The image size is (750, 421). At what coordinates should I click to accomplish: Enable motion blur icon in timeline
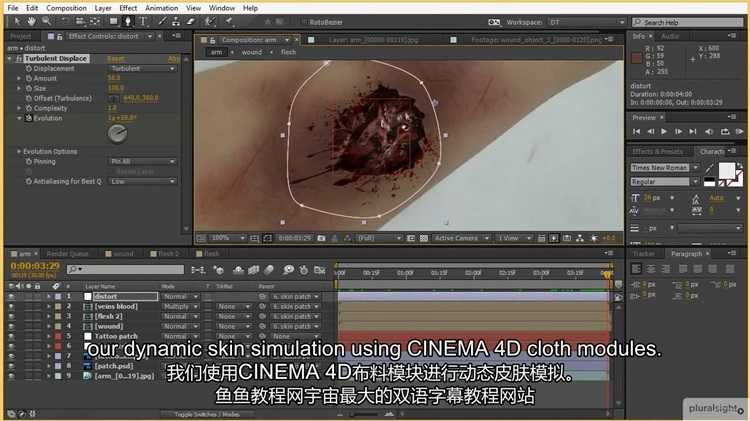pos(269,270)
